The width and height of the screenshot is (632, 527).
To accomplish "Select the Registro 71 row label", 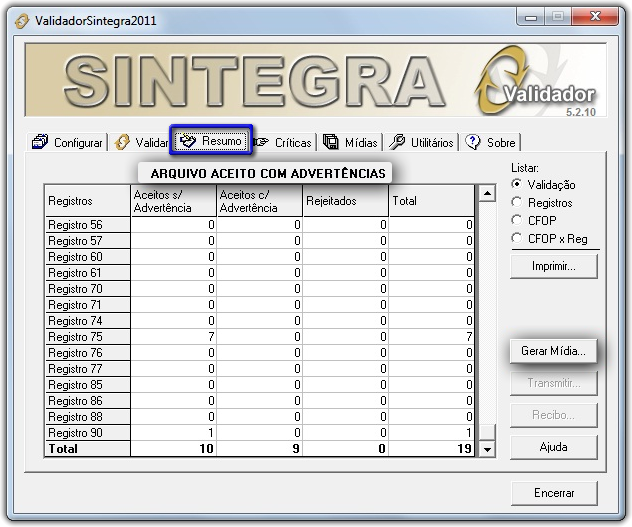I will tap(87, 305).
